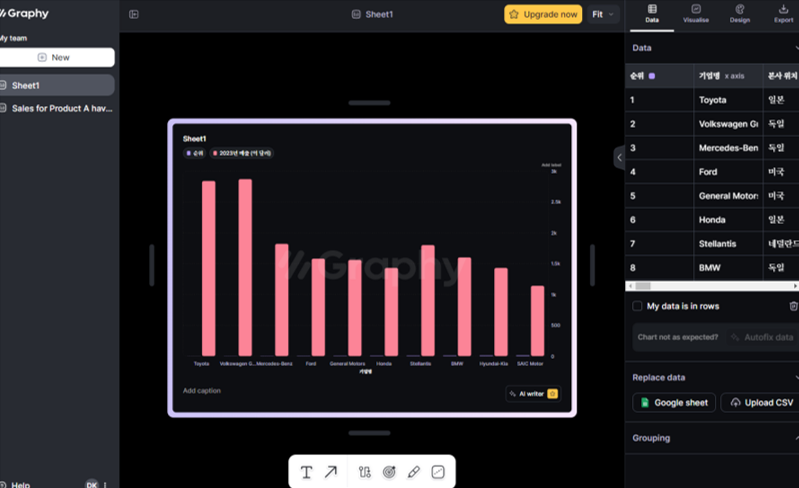Open Sheet1 in the sidebar list
The width and height of the screenshot is (799, 488).
click(x=56, y=86)
